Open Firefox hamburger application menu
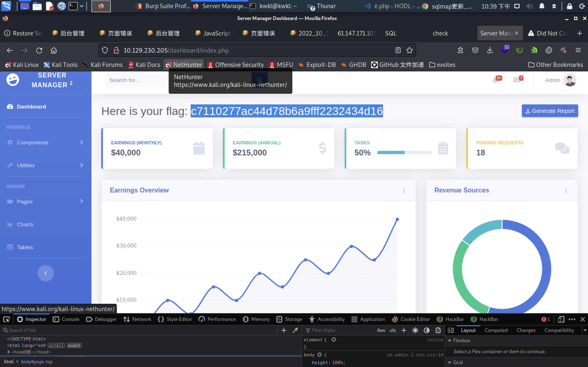Screen dimensions: 588x367 (x=578, y=50)
